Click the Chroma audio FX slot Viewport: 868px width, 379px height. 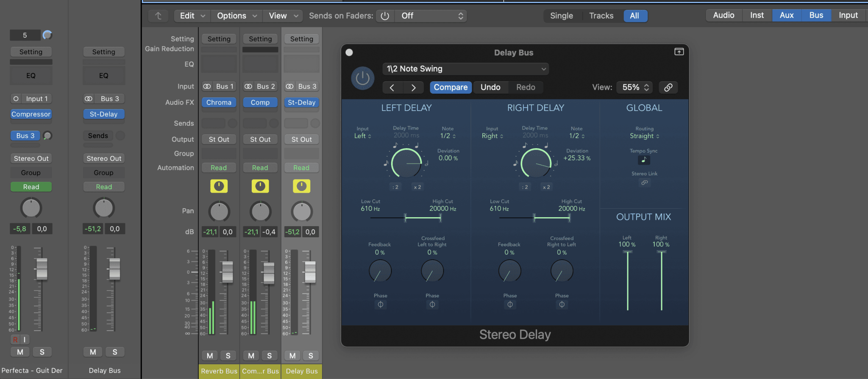point(219,102)
